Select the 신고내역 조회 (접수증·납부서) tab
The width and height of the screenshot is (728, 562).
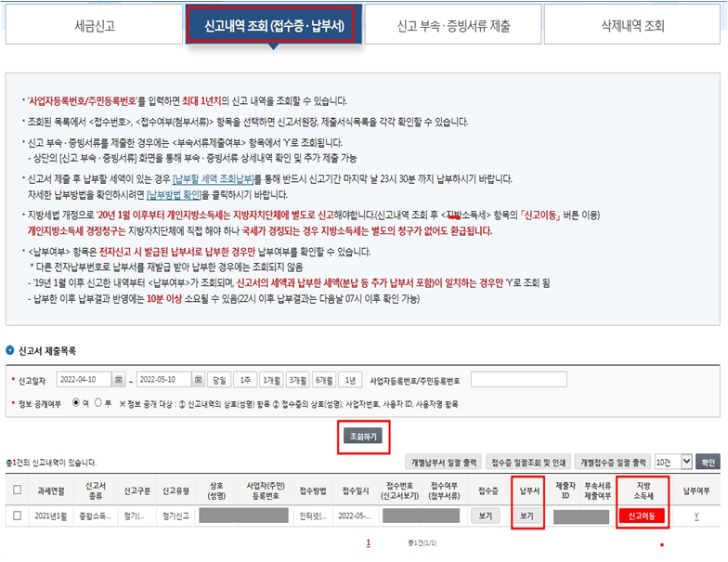pos(274,25)
